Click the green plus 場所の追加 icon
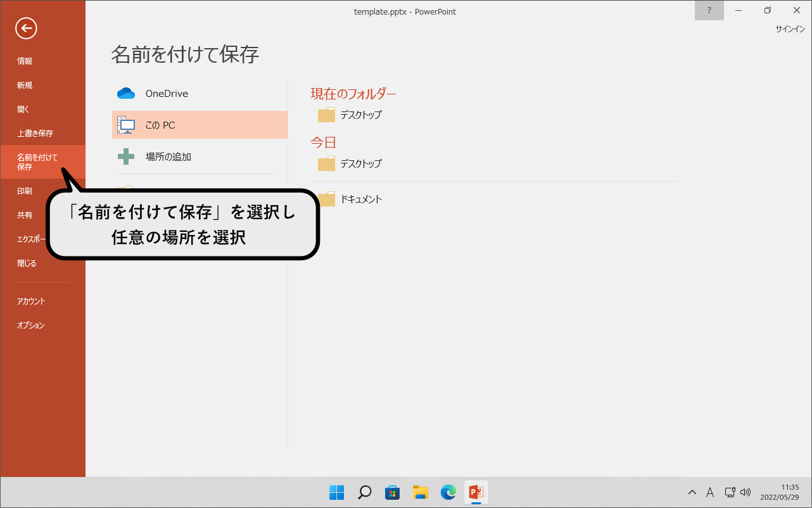Screen dimensions: 812x508 126,157
